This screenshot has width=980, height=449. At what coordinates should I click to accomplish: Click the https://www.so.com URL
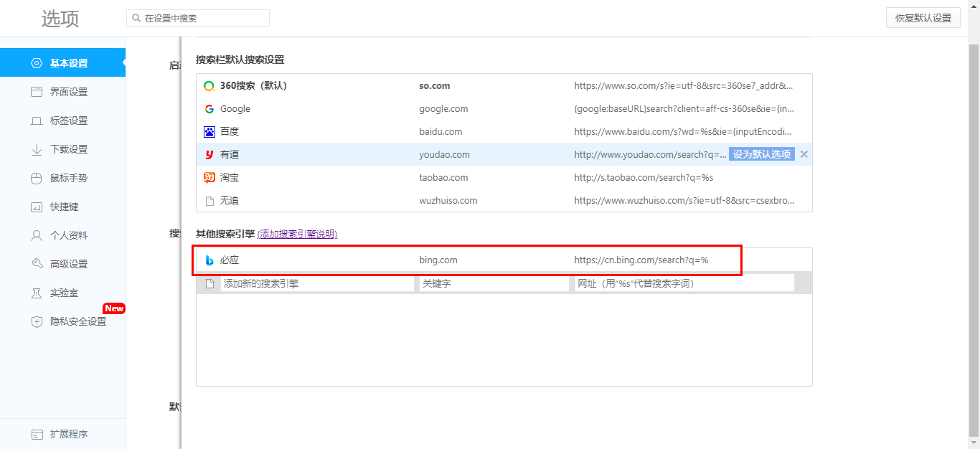[x=684, y=86]
